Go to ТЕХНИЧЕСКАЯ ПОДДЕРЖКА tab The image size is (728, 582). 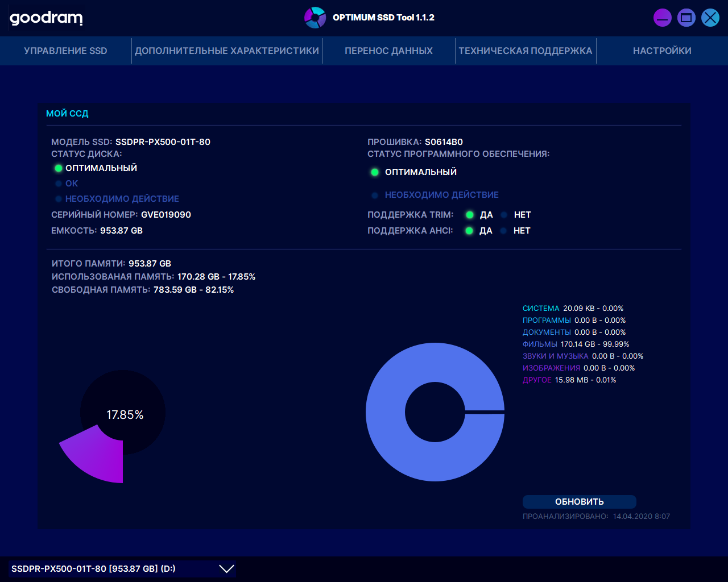pos(526,51)
